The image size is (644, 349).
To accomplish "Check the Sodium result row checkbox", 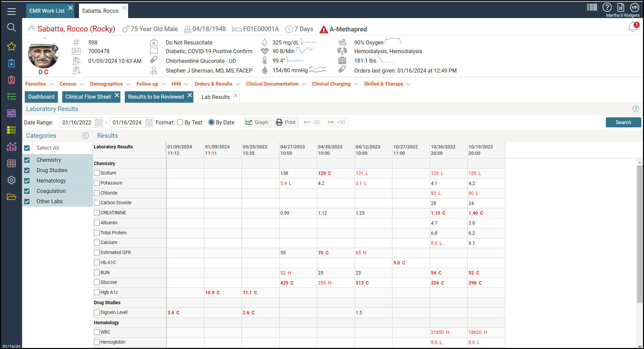I will point(97,173).
